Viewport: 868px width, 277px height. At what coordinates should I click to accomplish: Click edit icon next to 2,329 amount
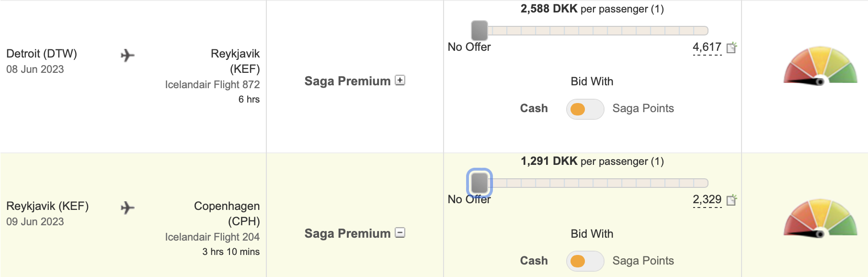731,200
